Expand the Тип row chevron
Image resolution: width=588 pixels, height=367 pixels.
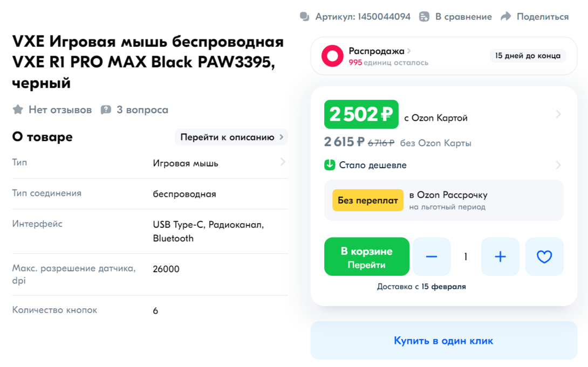pos(283,162)
